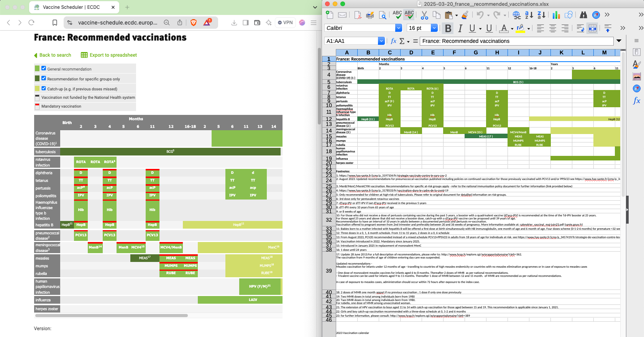
Task: Sort descending Z-A icon
Action: [541, 15]
